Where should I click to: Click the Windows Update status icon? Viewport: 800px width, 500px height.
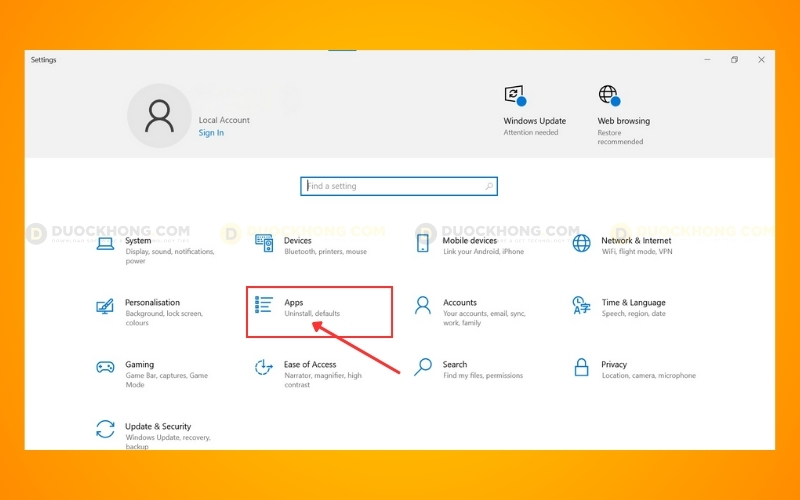click(514, 96)
